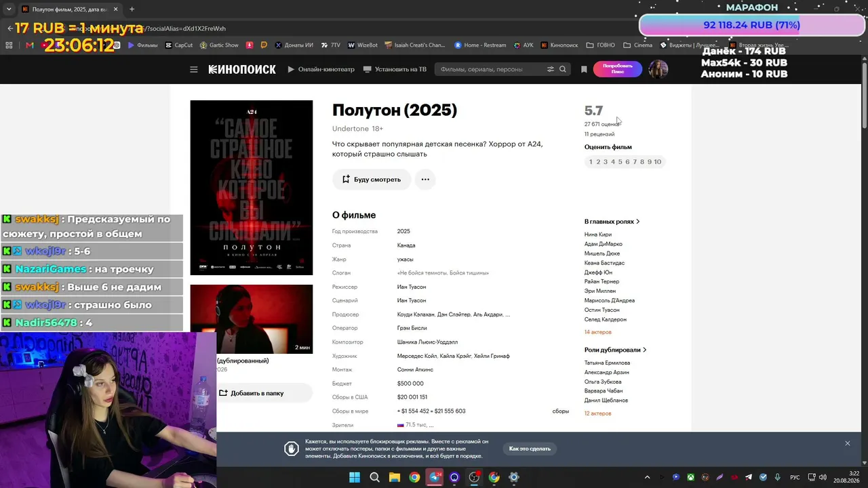Rate the film 7
Viewport: 868px width, 488px height.
(635, 162)
